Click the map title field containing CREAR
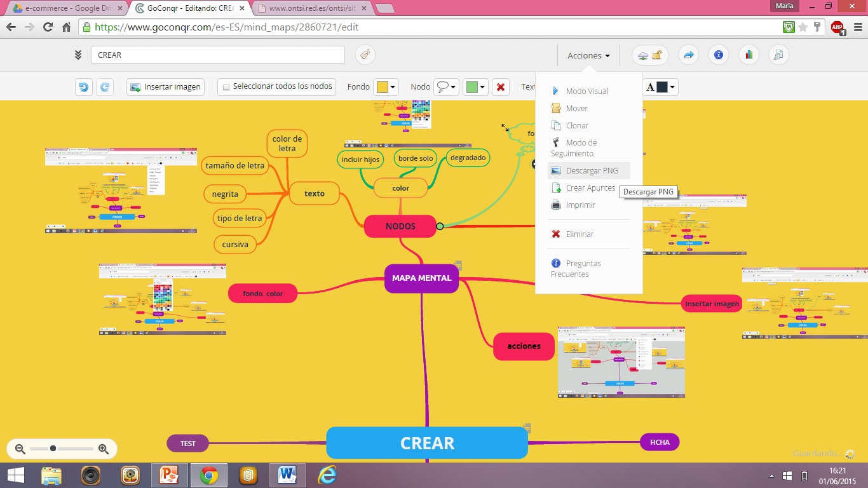Viewport: 868px width, 488px height. (218, 55)
